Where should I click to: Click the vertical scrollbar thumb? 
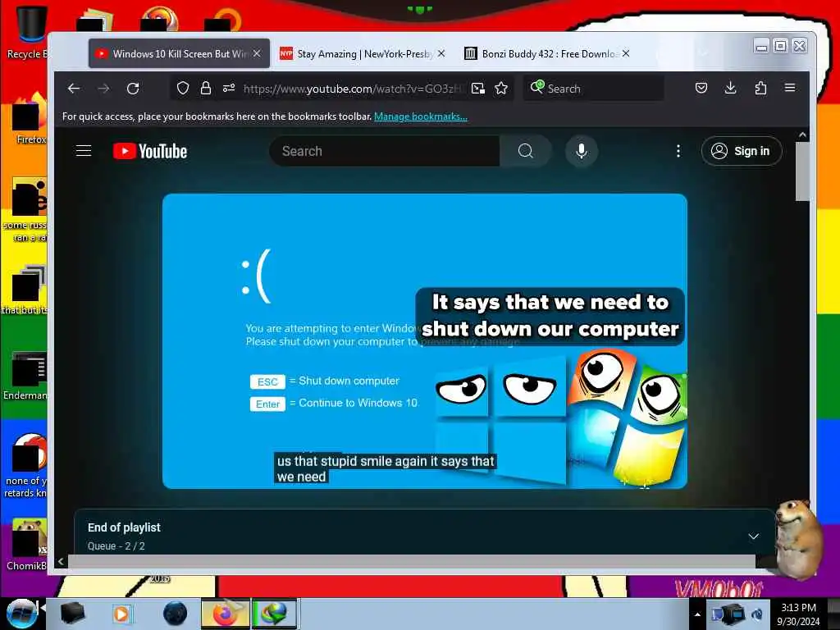(802, 171)
